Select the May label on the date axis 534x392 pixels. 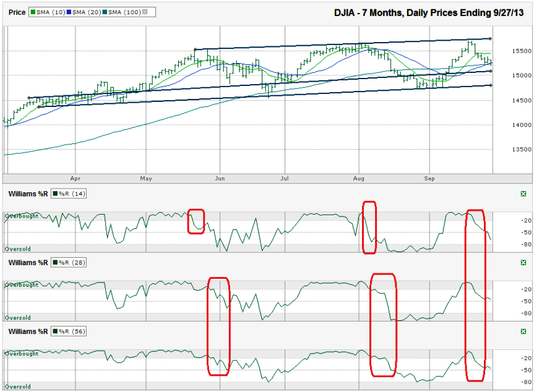click(146, 178)
